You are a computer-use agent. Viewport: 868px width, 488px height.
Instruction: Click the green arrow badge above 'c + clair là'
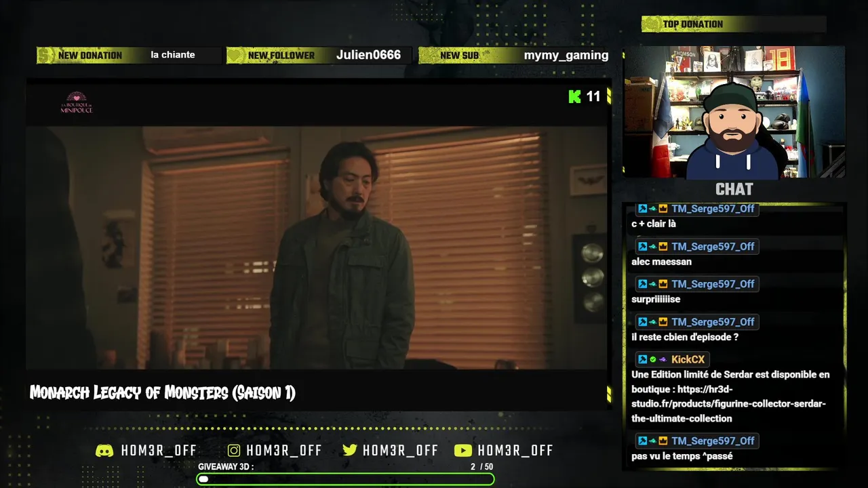coord(652,209)
